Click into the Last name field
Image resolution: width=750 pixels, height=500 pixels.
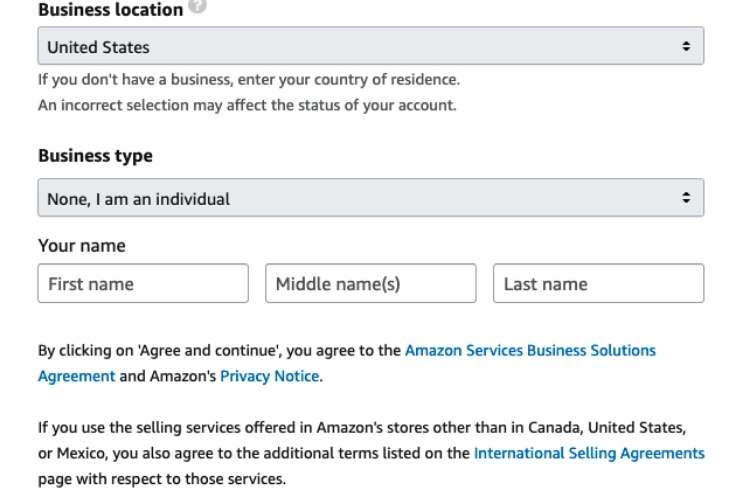598,283
